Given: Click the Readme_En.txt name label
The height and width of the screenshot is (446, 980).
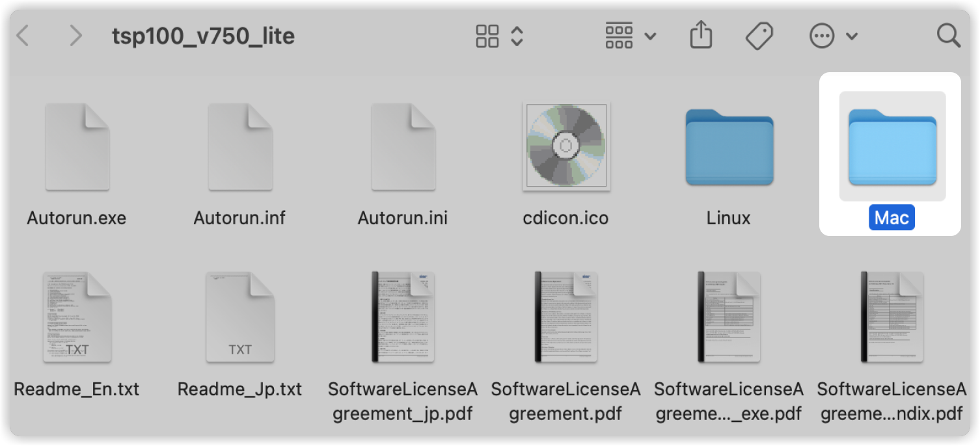Looking at the screenshot, I should click(77, 389).
